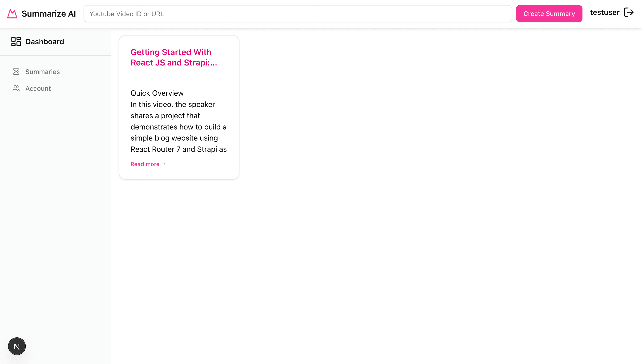Viewport: 642px width, 364px height.
Task: Go to the Dashboard heading link
Action: [45, 41]
